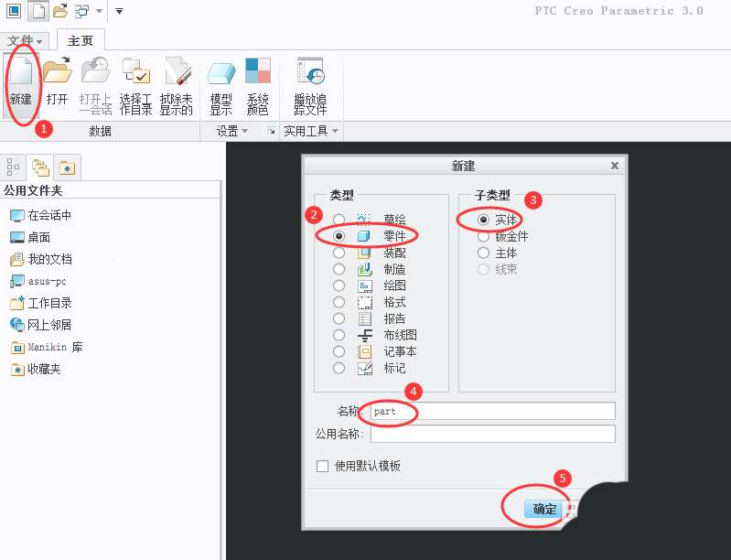Click 打开上一会话 ribbon icon
The width and height of the screenshot is (731, 560).
[95, 85]
